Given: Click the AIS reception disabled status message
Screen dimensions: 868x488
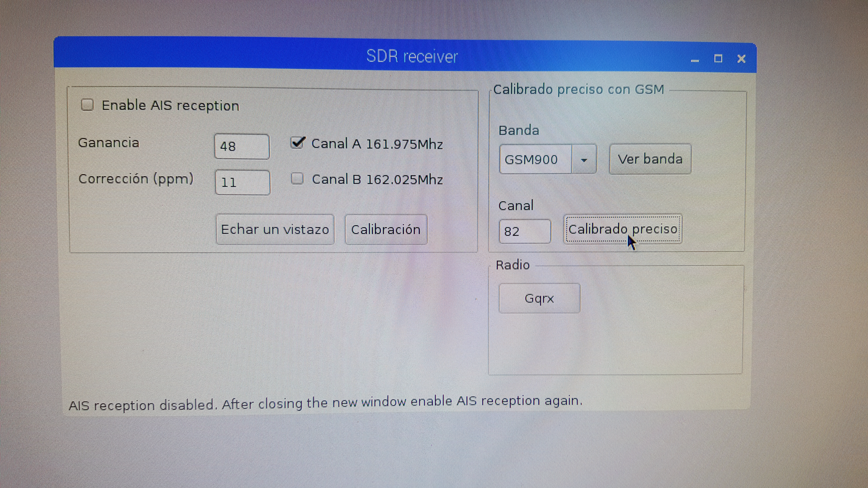Looking at the screenshot, I should [325, 403].
